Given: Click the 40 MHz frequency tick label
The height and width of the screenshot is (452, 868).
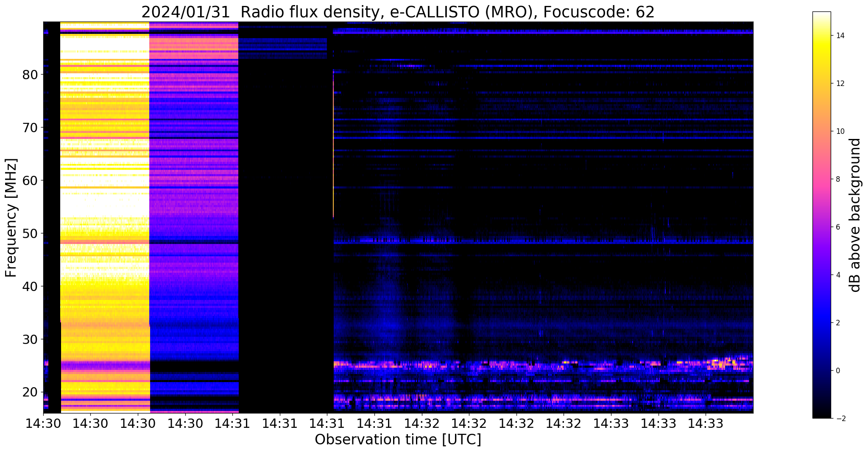Looking at the screenshot, I should point(30,286).
